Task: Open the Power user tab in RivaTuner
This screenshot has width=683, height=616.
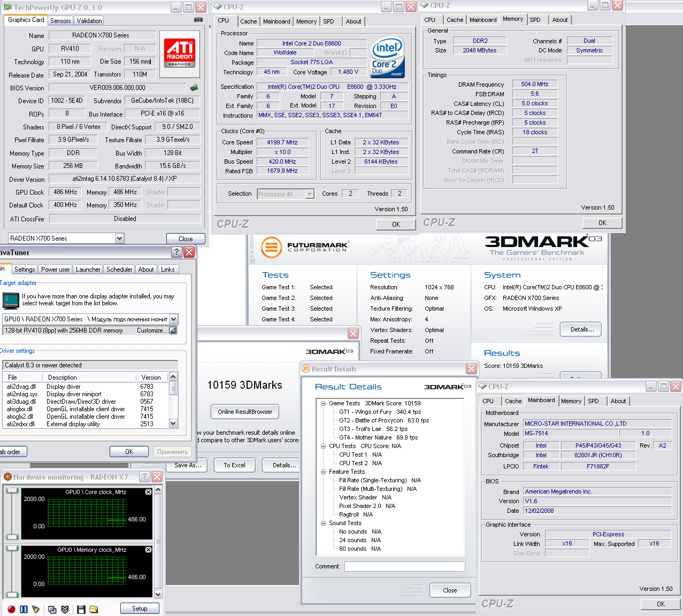Action: click(x=55, y=269)
